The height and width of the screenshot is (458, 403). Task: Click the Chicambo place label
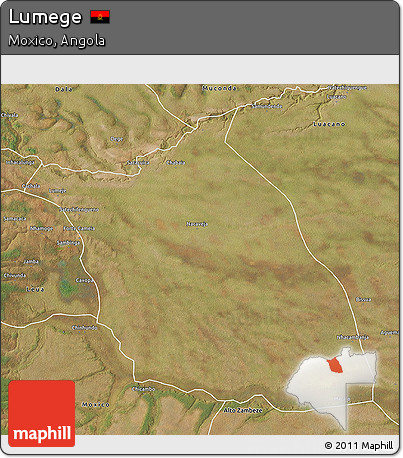pos(143,389)
